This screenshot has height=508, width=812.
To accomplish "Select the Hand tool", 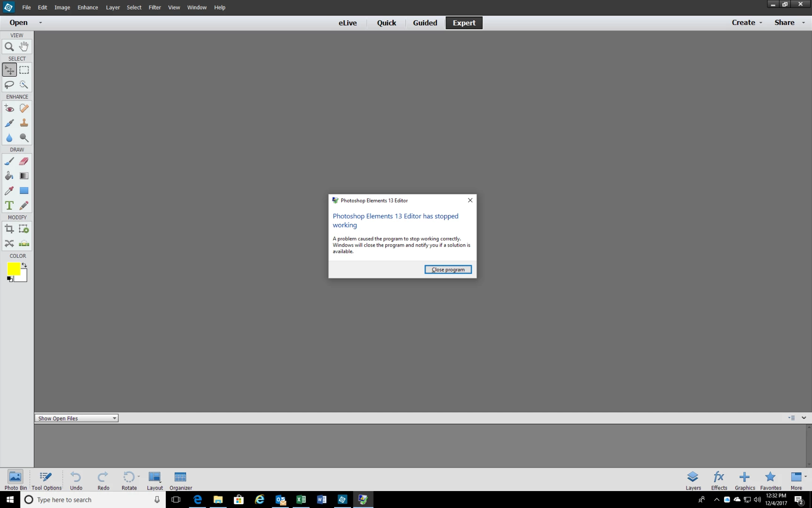I will tap(24, 47).
